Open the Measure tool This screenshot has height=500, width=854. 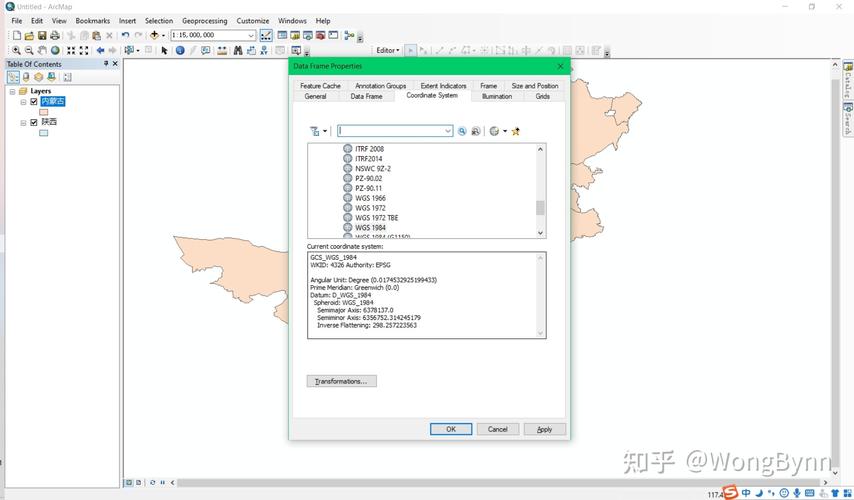click(222, 50)
